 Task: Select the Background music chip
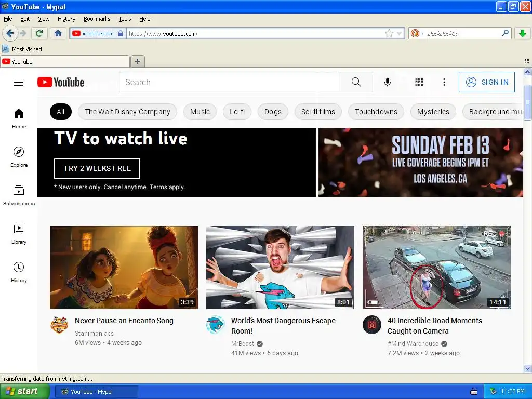(493, 112)
